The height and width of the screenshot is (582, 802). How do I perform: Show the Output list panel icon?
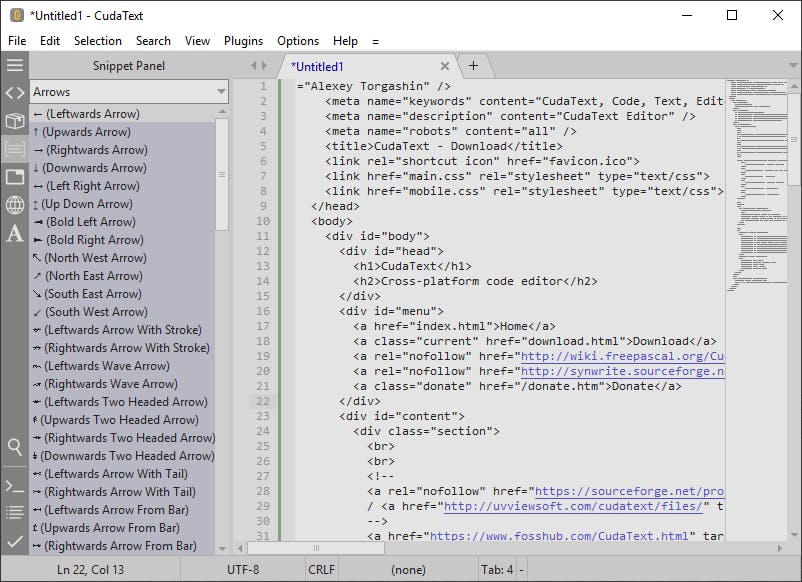14,512
